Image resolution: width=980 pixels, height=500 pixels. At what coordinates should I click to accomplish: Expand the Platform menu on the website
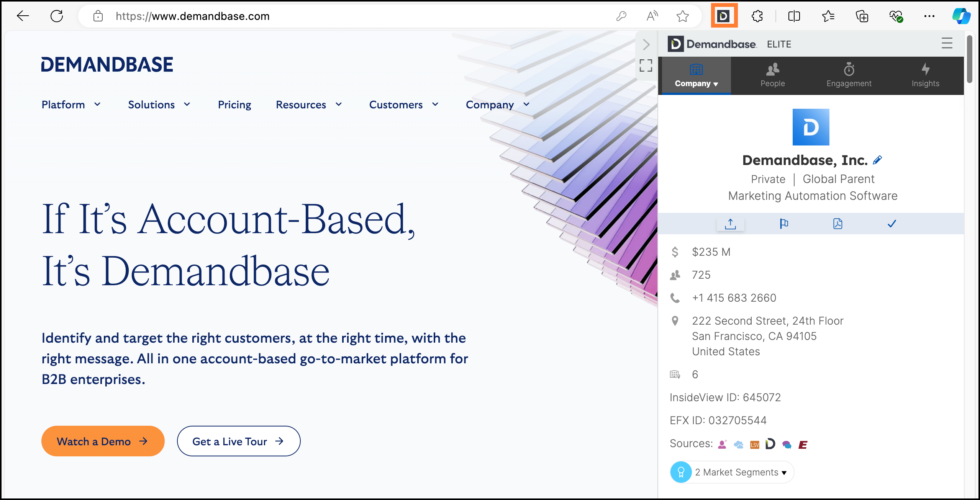pyautogui.click(x=71, y=105)
